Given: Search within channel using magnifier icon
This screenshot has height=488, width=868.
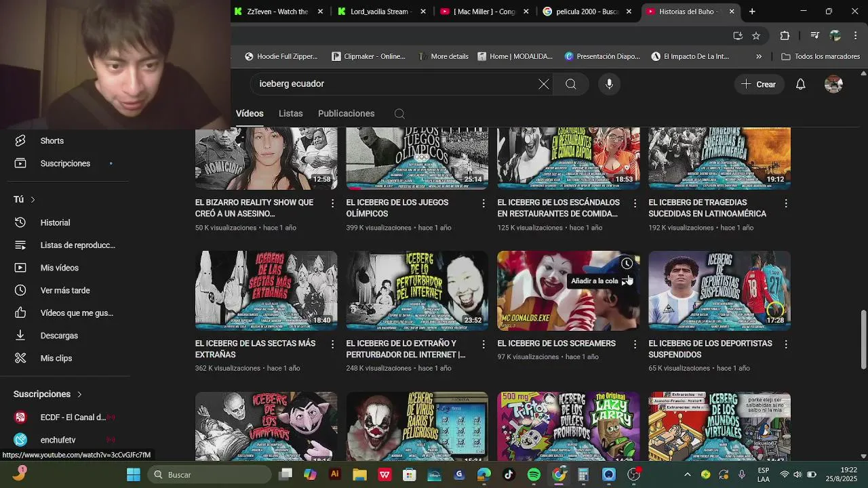Looking at the screenshot, I should (399, 114).
